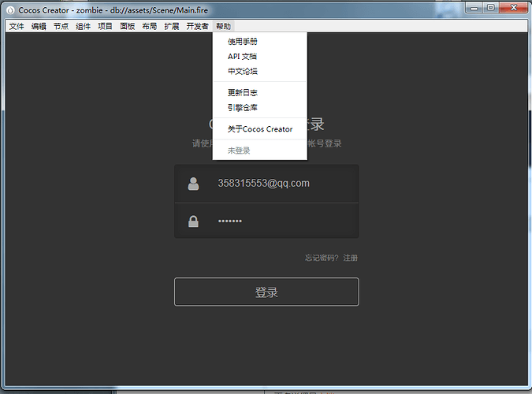This screenshot has height=394, width=532.
Task: Open the 布局 menu
Action: tap(150, 26)
